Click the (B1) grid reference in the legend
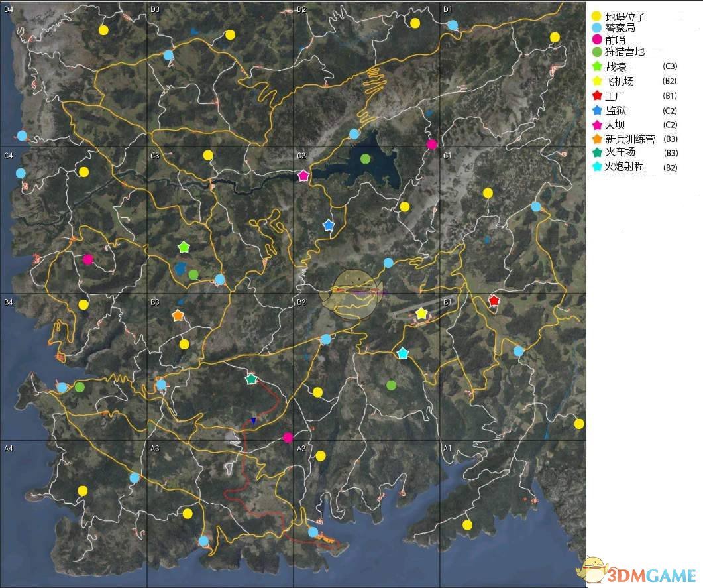 click(670, 95)
